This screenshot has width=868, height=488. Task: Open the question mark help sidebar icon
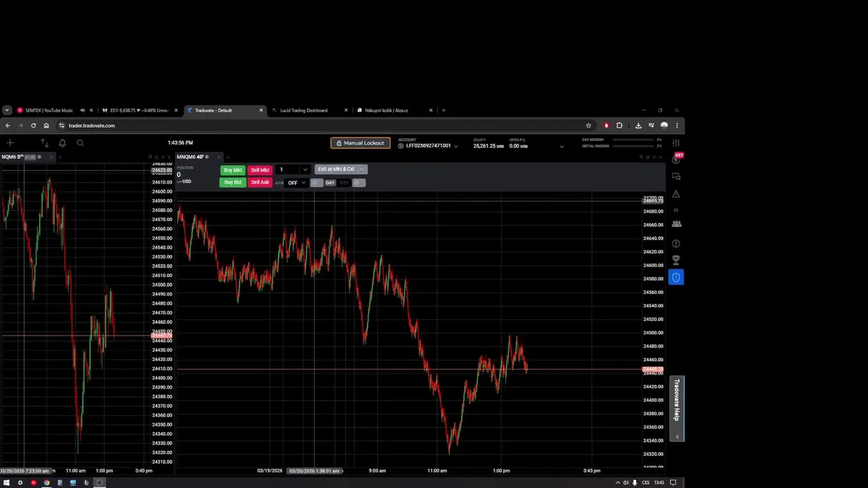point(676,243)
